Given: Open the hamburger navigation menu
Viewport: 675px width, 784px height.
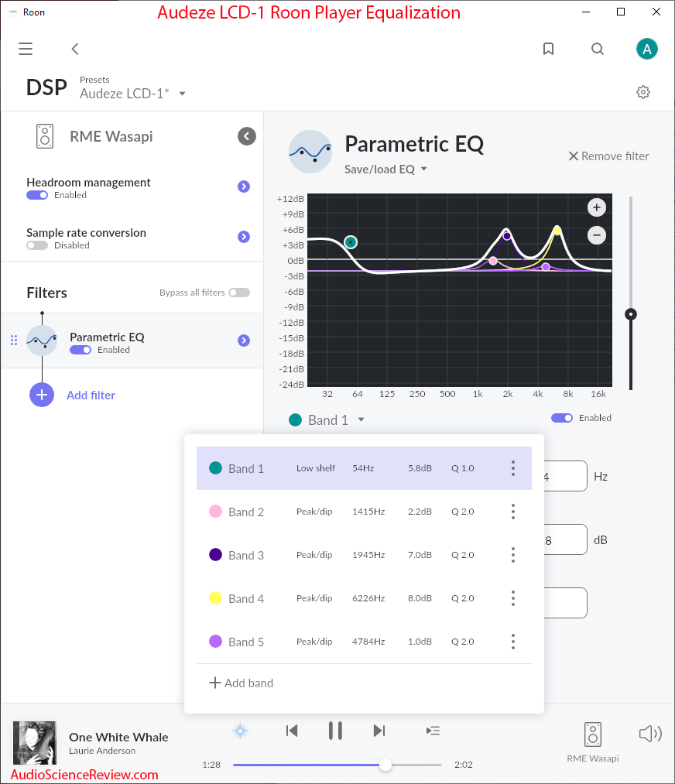Looking at the screenshot, I should [26, 49].
